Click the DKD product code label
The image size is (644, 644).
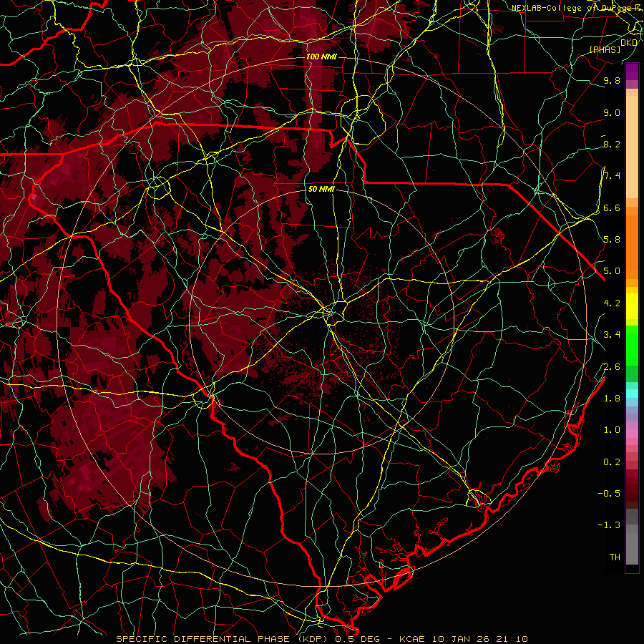pos(629,43)
